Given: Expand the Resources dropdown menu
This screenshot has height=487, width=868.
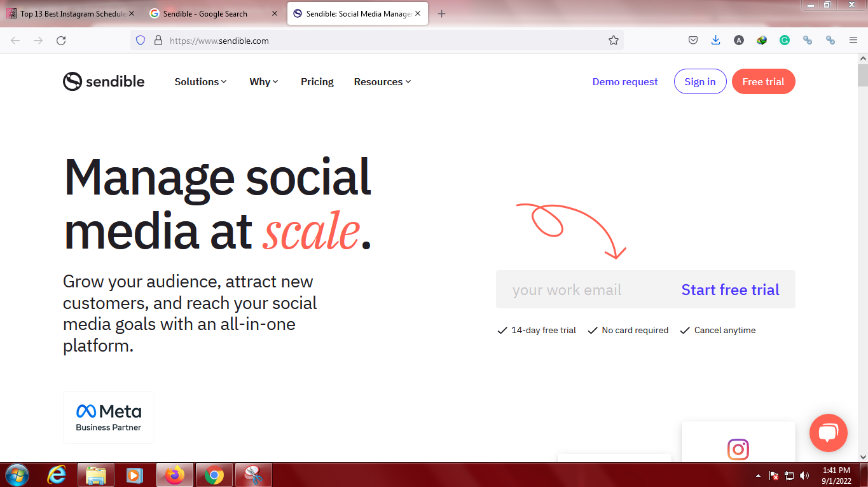Looking at the screenshot, I should (x=383, y=81).
